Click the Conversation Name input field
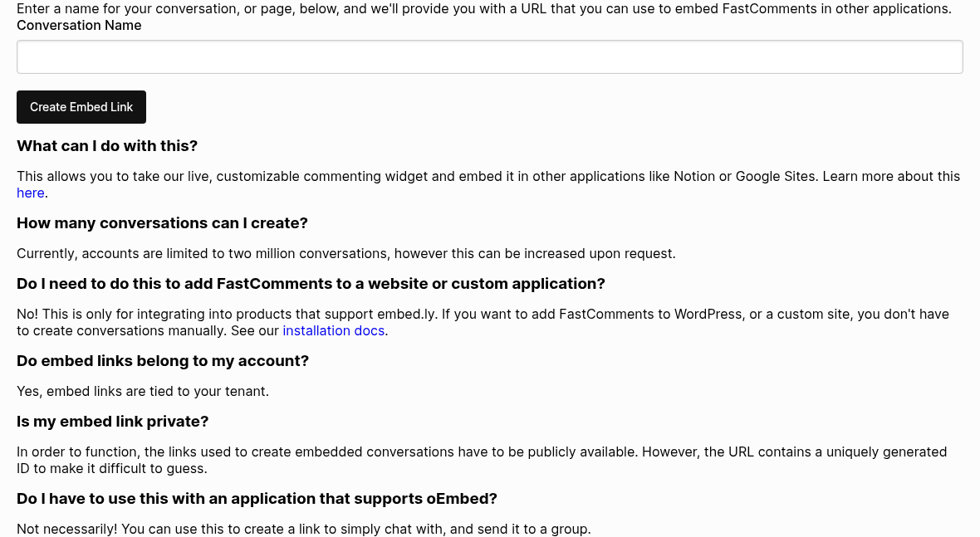The width and height of the screenshot is (980, 537). click(x=489, y=56)
